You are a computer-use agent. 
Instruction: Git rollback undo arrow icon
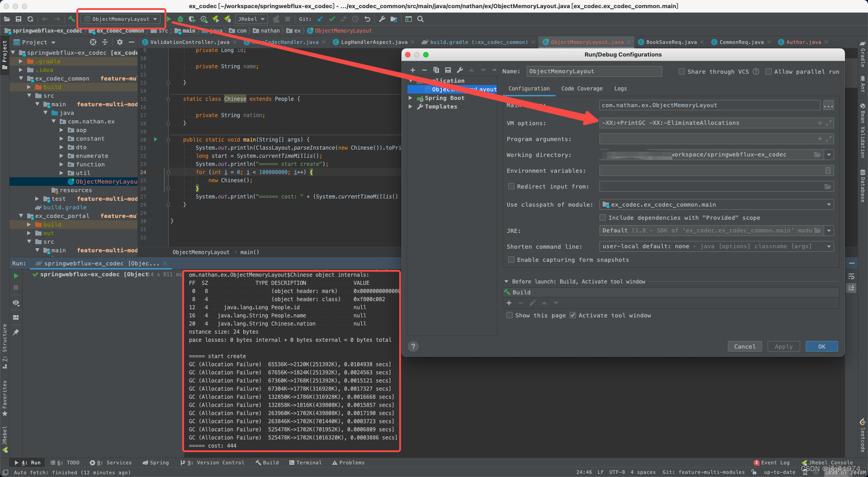[x=367, y=19]
